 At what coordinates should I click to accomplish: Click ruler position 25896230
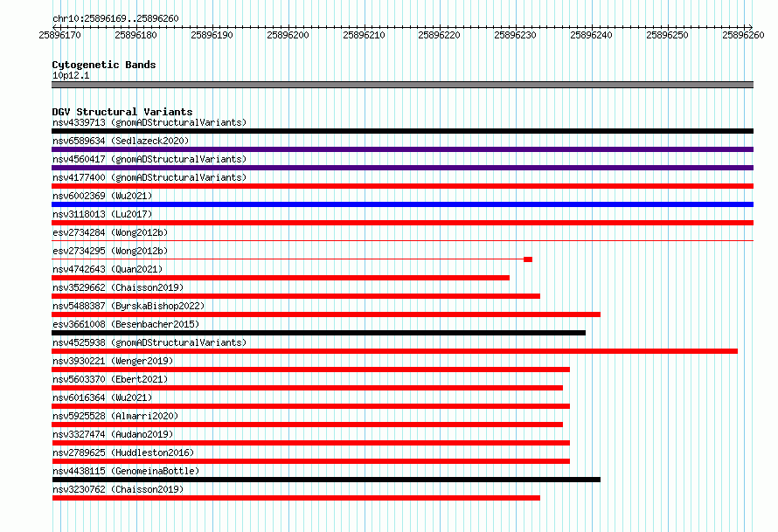(515, 35)
